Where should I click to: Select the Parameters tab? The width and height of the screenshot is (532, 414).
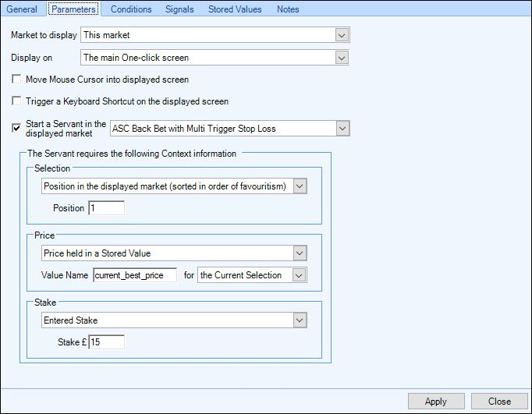[x=73, y=9]
